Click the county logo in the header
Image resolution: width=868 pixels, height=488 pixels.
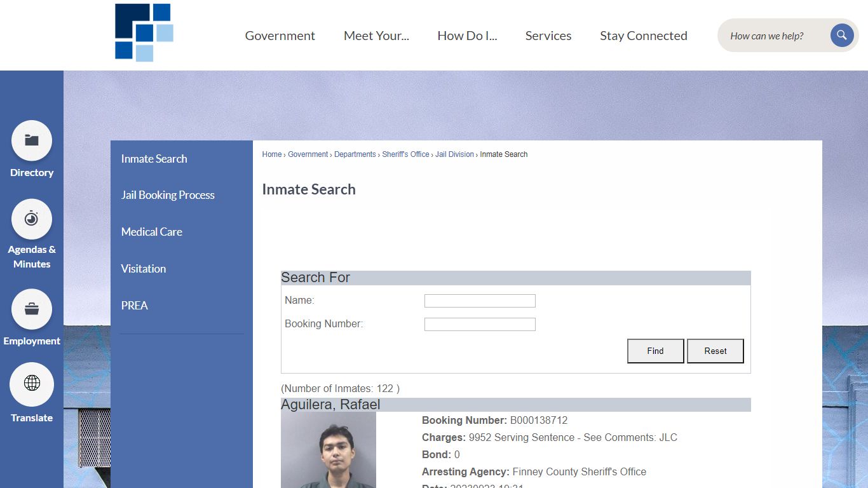(142, 32)
